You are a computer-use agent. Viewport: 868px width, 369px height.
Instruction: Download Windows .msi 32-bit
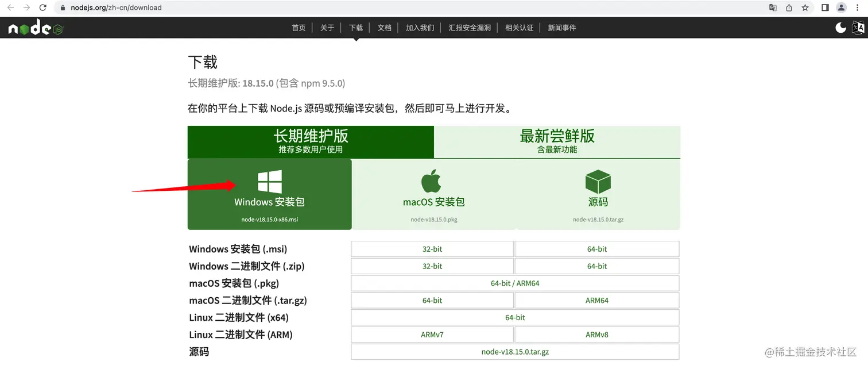(x=432, y=249)
